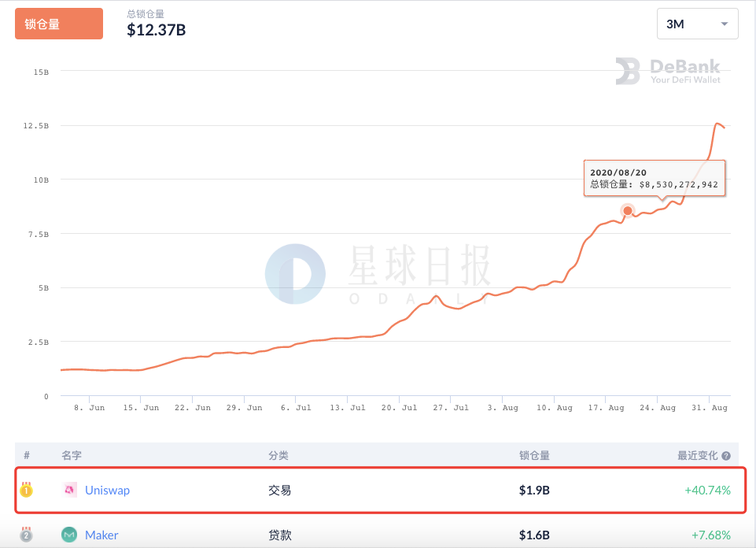
Task: Click the dropdown arrow next to 3M
Action: (725, 24)
